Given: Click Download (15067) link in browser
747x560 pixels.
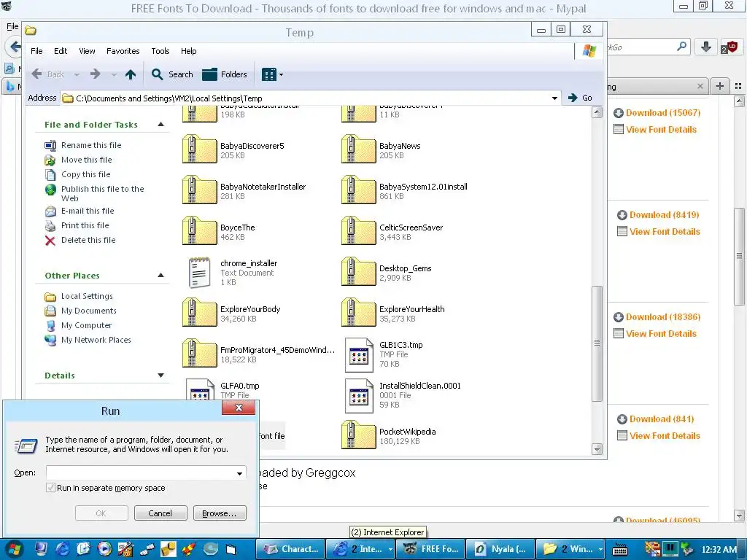Looking at the screenshot, I should pyautogui.click(x=662, y=113).
